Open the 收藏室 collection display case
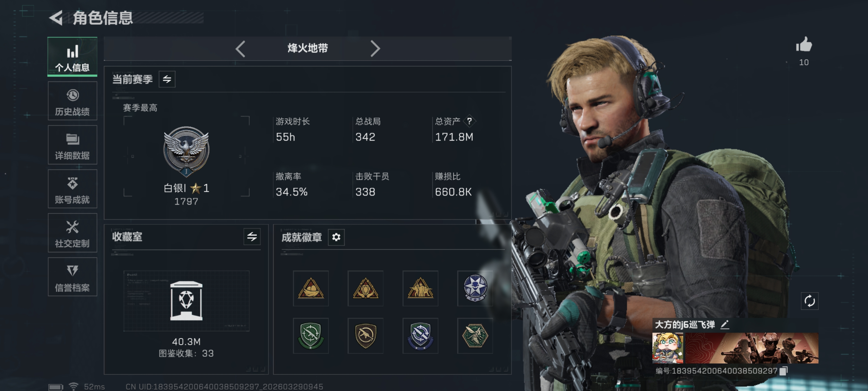This screenshot has width=868, height=391. click(186, 301)
